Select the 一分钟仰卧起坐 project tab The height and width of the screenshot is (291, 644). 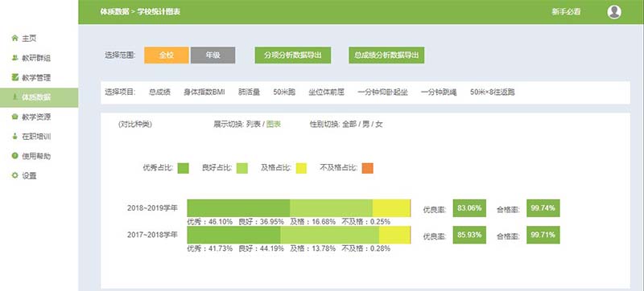click(383, 92)
